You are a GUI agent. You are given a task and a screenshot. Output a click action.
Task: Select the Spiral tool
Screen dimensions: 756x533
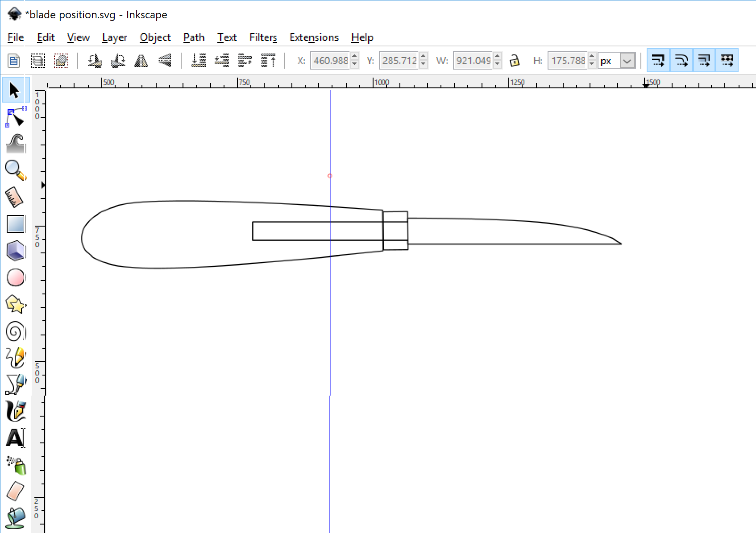click(x=15, y=331)
